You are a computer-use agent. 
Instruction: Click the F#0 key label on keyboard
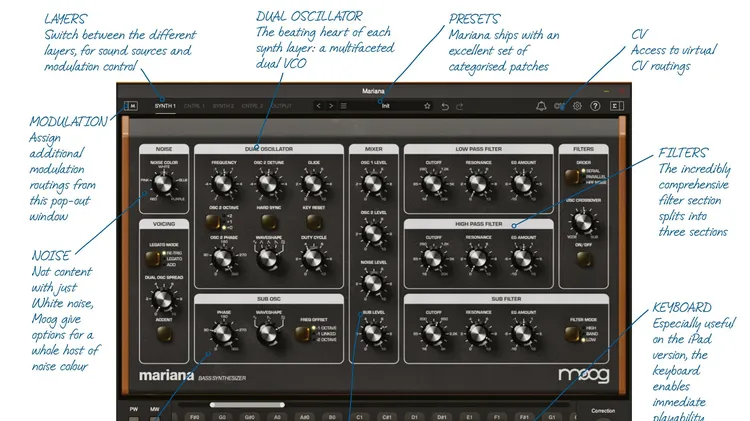pyautogui.click(x=194, y=417)
